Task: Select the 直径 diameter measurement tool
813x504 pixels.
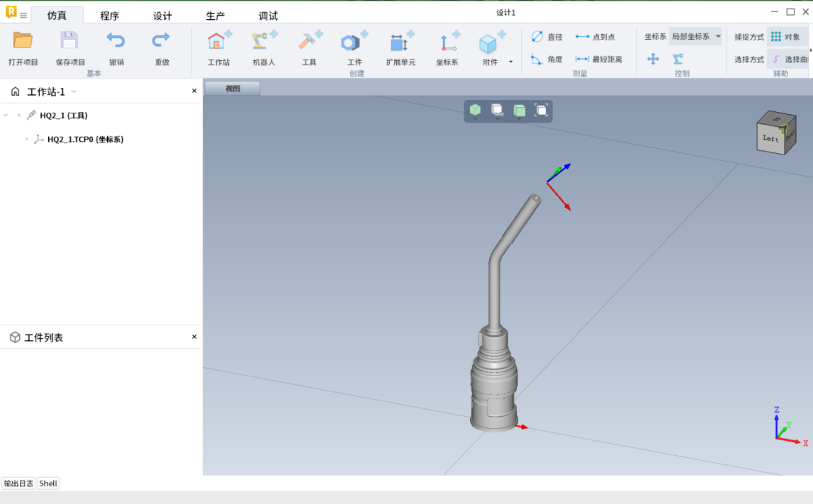Action: click(x=546, y=37)
